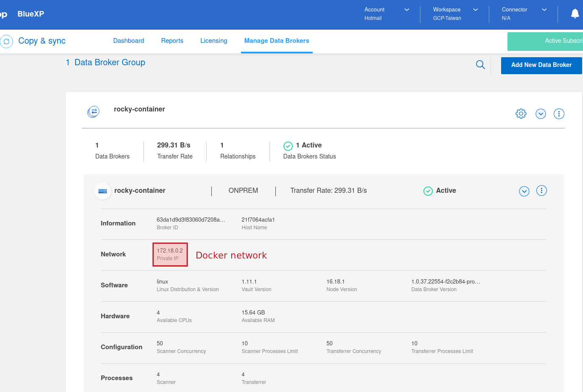Screen dimensions: 583x392
Task: Click the Scanner Concurrency value 50
Action: (160, 343)
